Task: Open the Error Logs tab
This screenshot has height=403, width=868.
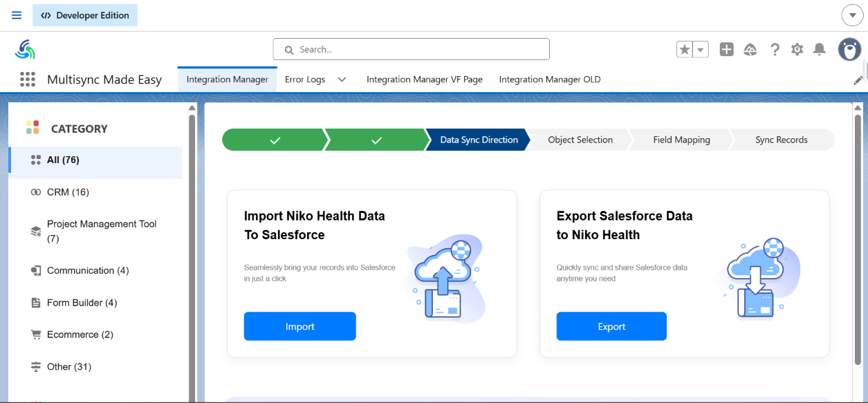Action: point(305,79)
